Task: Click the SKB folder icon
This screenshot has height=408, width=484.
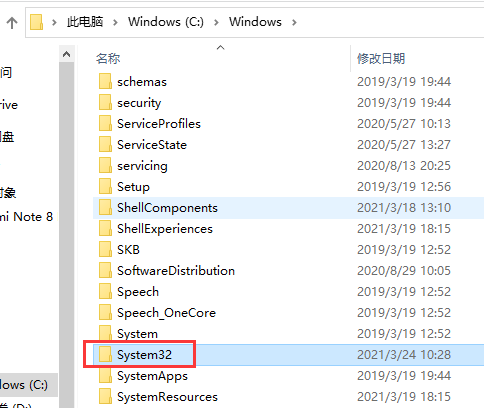Action: [105, 250]
